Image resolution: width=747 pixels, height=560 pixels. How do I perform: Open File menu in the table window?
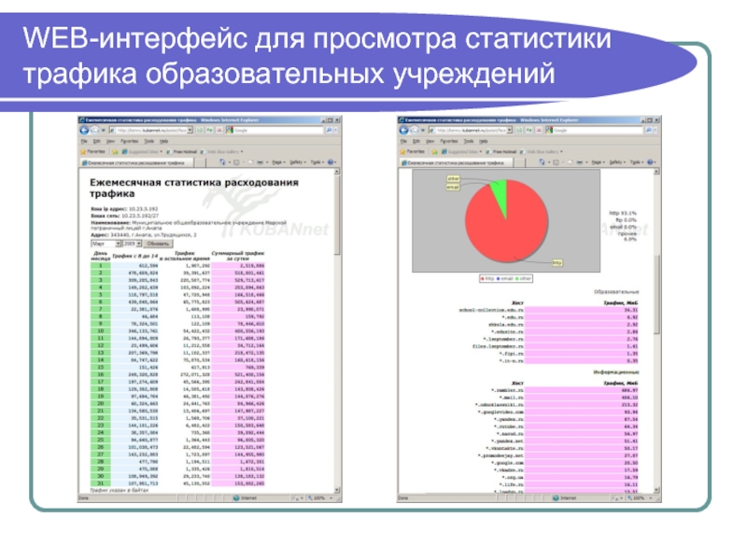point(84,142)
